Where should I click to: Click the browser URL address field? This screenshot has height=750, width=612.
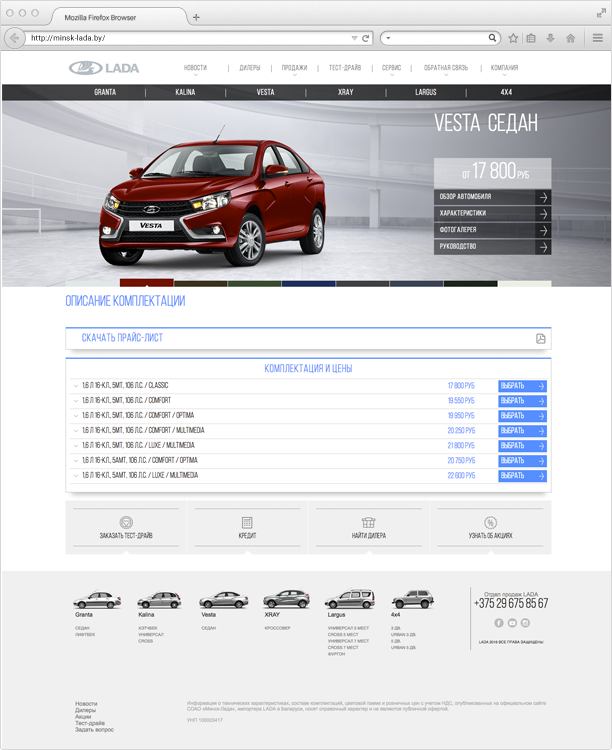click(189, 38)
